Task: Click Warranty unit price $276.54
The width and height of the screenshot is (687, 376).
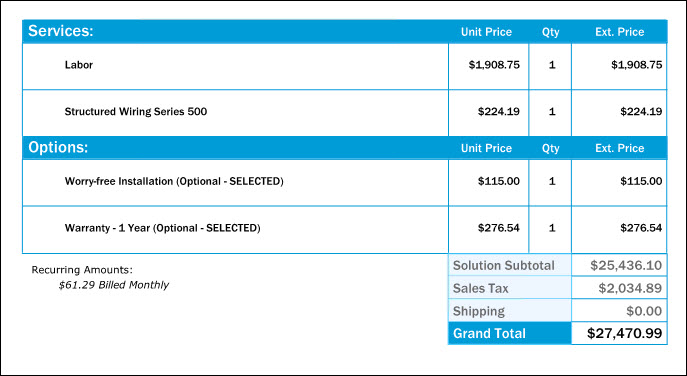Action: point(499,228)
